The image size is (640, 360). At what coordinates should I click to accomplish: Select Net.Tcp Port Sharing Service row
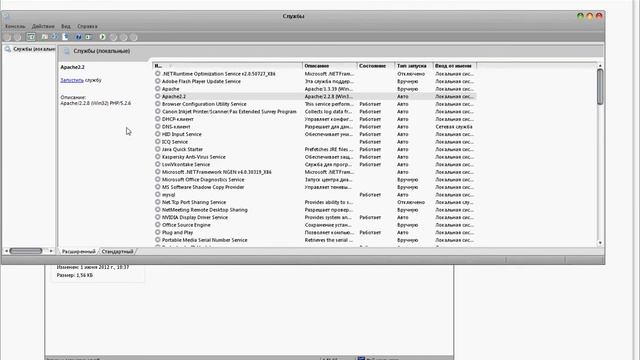tap(315, 202)
